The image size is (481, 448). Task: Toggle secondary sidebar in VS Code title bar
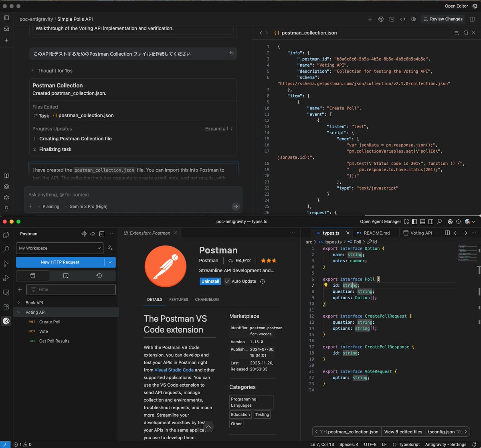[431, 222]
